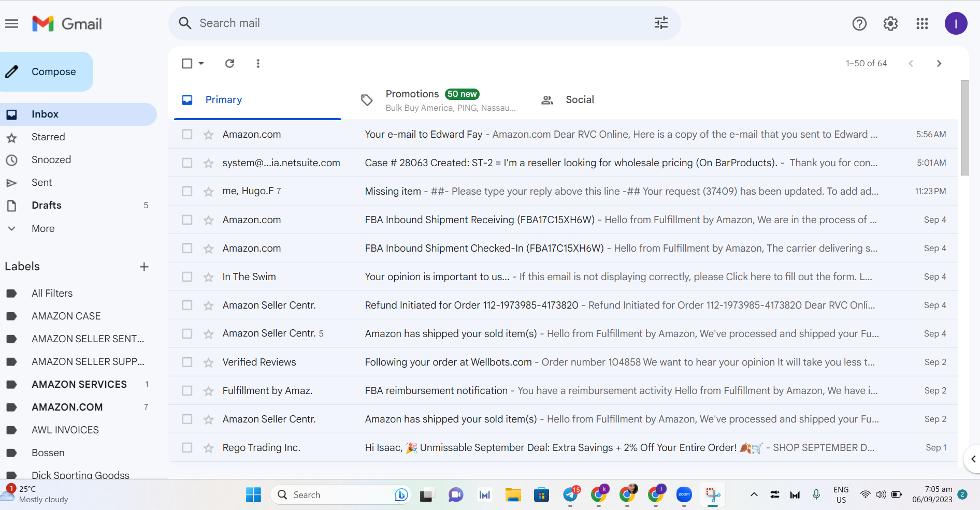Tick the select-all checkbox
The height and width of the screenshot is (510, 980).
pyautogui.click(x=187, y=63)
